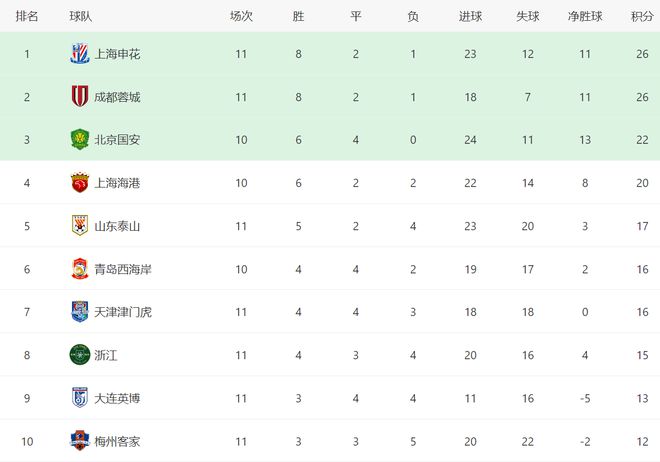Select the 成都蓉城 team name
Screen dimensions: 660x462
point(117,97)
